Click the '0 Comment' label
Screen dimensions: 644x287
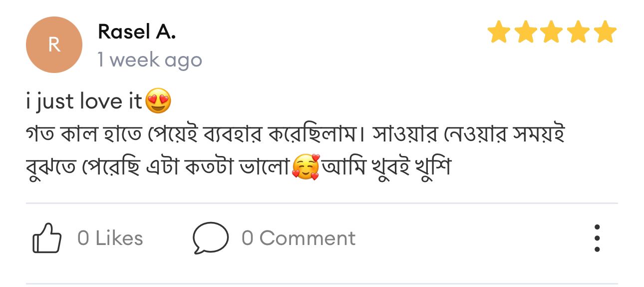pyautogui.click(x=299, y=238)
